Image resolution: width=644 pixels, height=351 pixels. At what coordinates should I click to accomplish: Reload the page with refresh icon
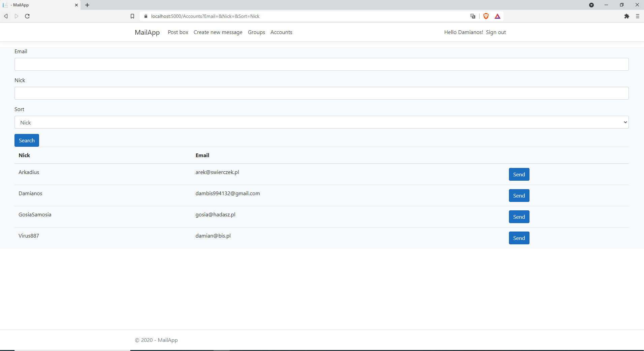(27, 16)
